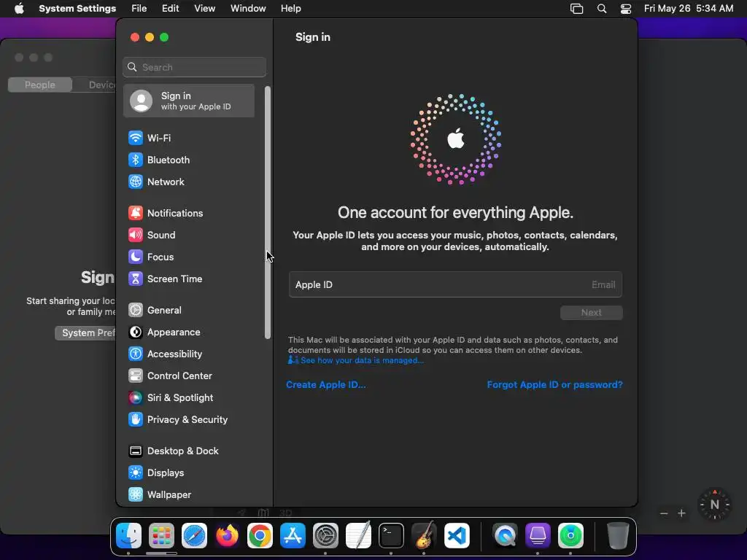Open Launchpad in the Dock
The height and width of the screenshot is (560, 747).
click(161, 536)
